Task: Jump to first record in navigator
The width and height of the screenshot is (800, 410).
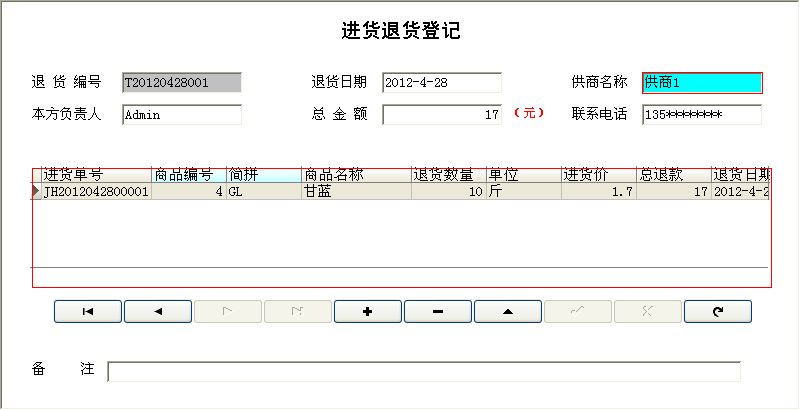Action: coord(88,311)
